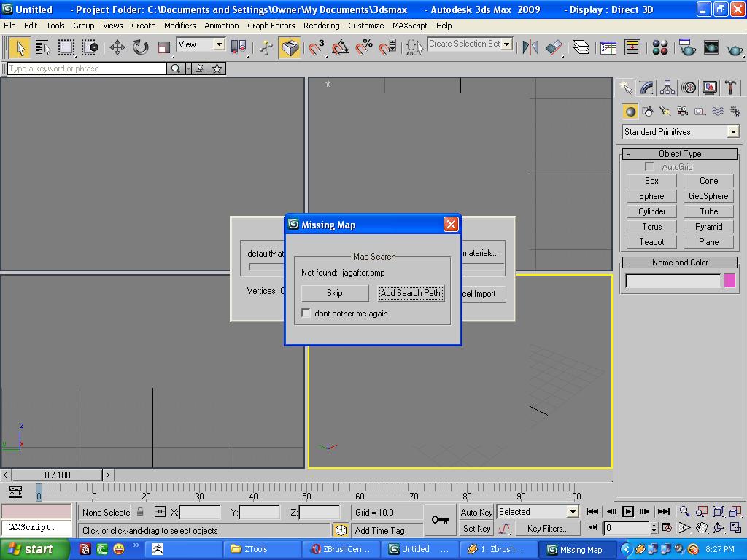Click the Select by Name tool
747x560 pixels.
43,47
